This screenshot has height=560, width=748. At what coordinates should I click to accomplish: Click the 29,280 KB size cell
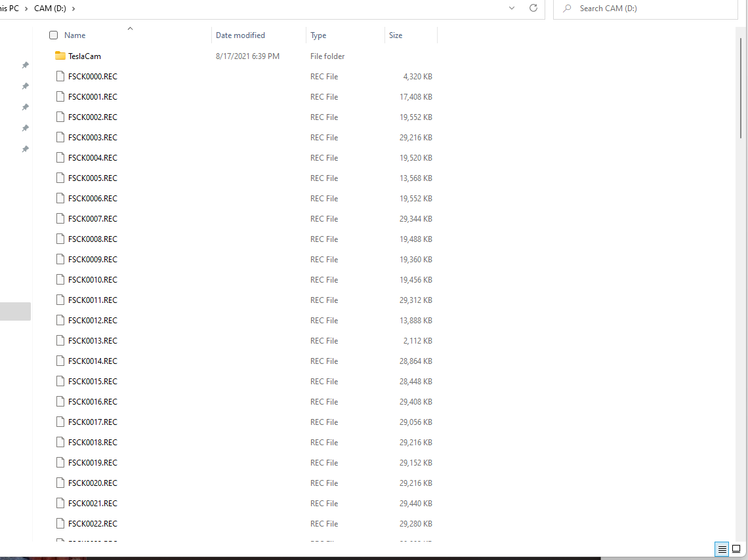tap(416, 524)
